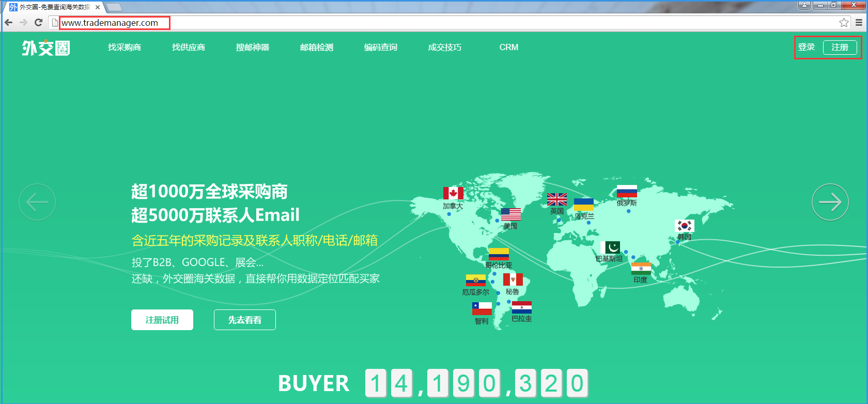Click the 外交圈 site logo
Screen dimensions: 868x404
(46, 48)
